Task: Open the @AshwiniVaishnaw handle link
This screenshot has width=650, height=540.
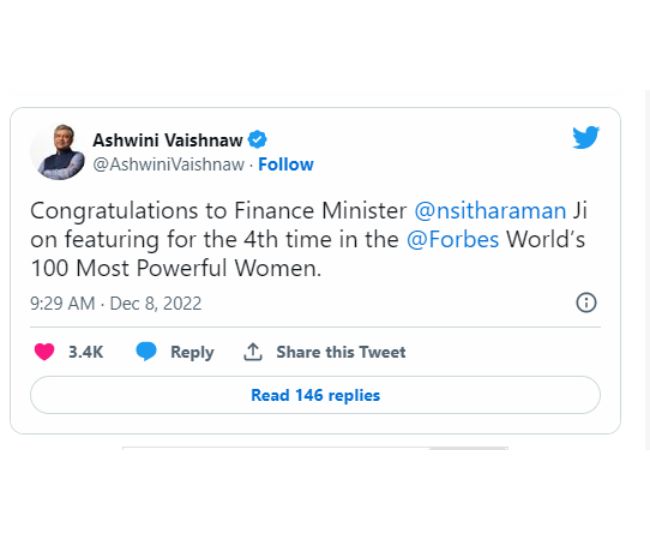Action: tap(168, 165)
